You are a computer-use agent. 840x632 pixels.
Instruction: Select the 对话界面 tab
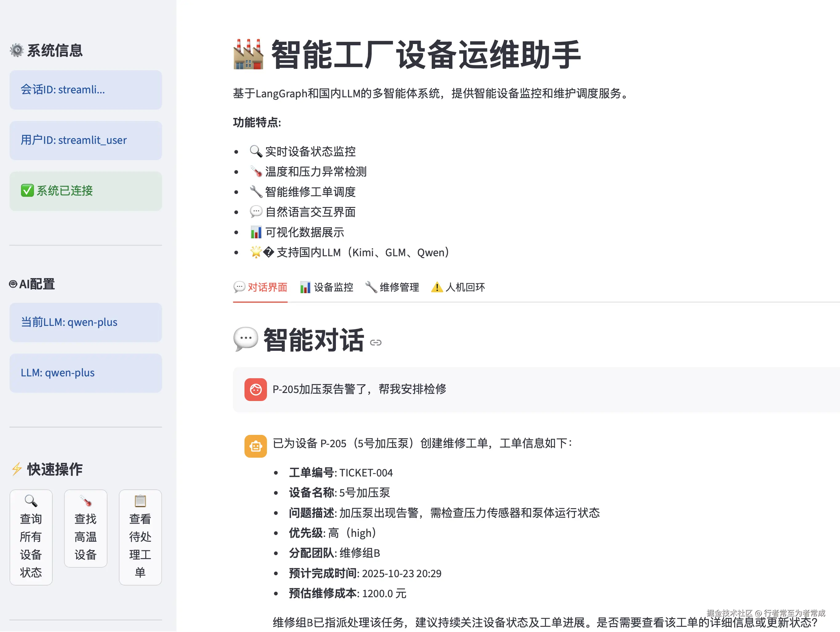[x=260, y=287]
